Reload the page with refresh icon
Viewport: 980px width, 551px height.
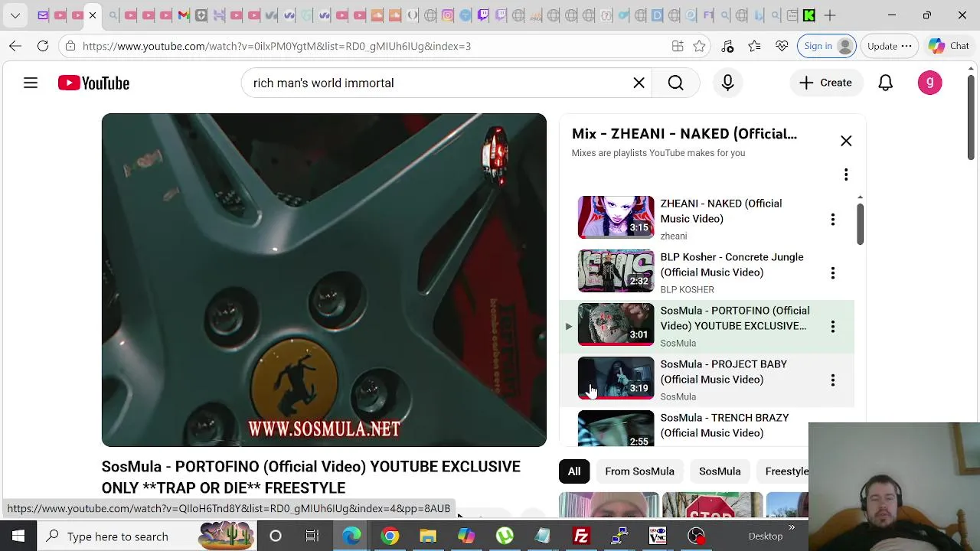[43, 46]
